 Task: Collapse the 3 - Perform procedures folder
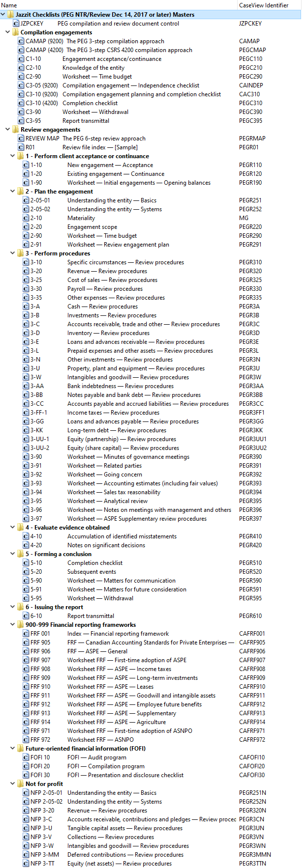click(13, 253)
